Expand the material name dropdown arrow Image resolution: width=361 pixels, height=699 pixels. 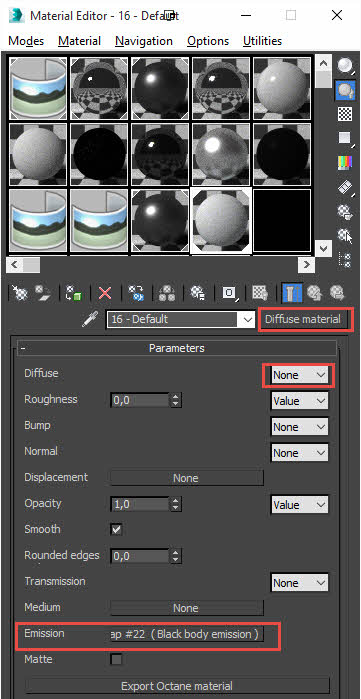248,319
